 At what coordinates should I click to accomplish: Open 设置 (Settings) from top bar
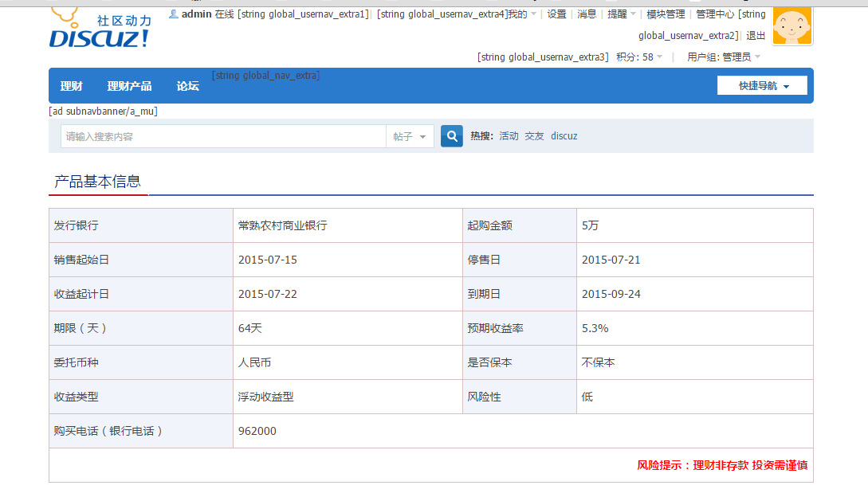click(x=556, y=14)
